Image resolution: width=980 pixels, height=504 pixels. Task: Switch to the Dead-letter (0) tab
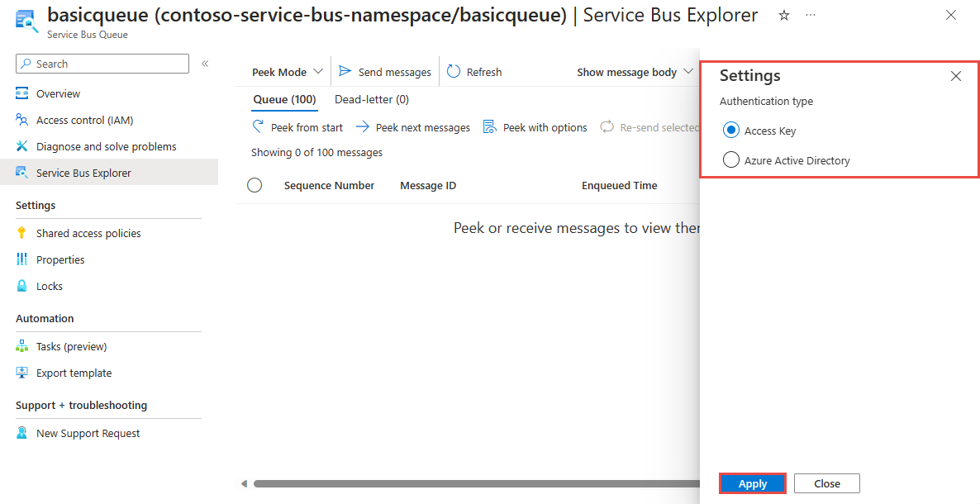(372, 99)
